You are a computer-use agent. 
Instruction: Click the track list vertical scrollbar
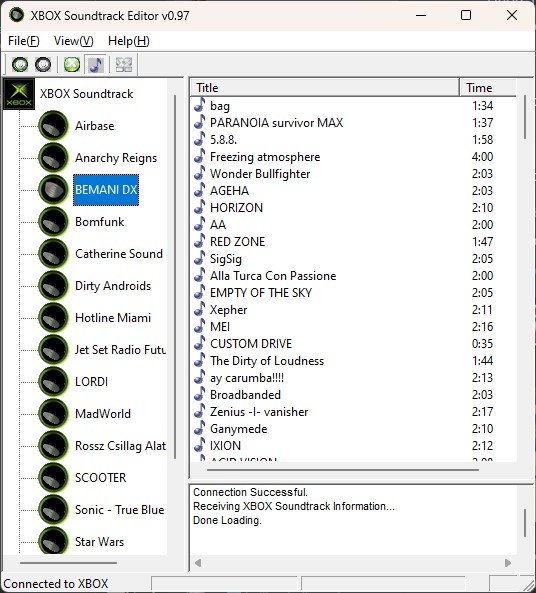point(525,117)
